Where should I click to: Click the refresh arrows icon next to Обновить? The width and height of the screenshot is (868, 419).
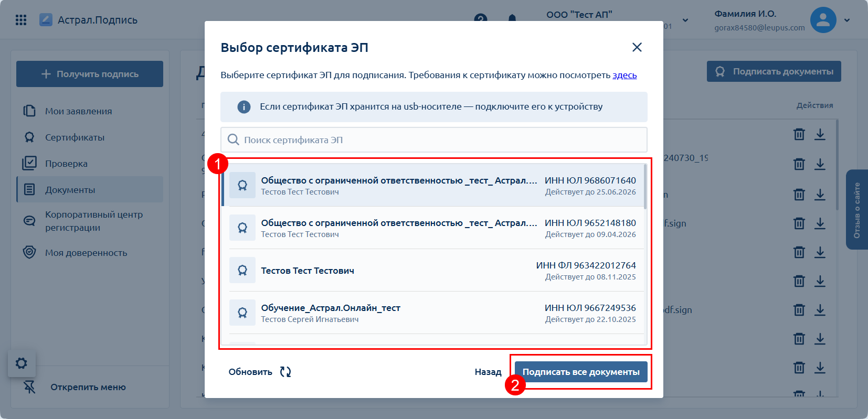(x=285, y=372)
